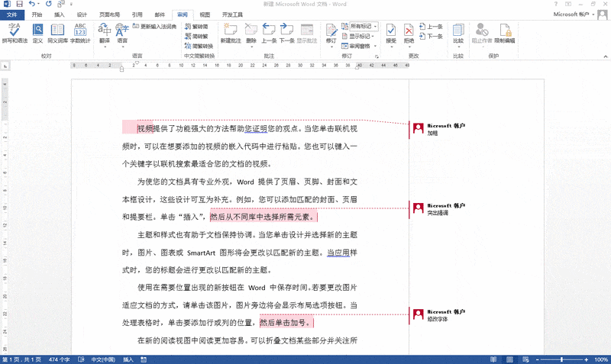
Task: Click Restrict Editing (限制编辑) icon
Action: click(503, 33)
